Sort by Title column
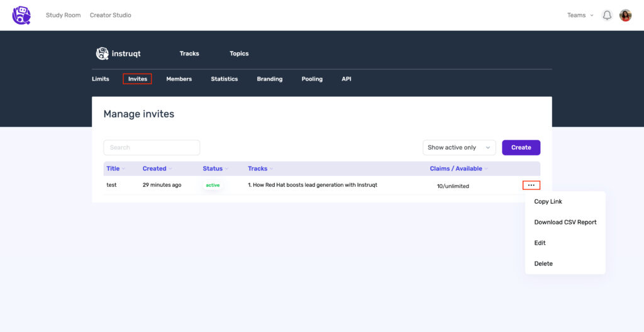The height and width of the screenshot is (332, 644). point(116,169)
